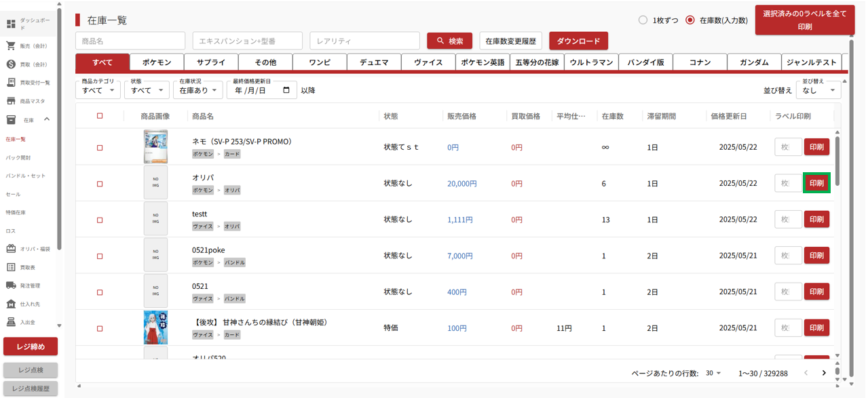
Task: Go to the next results page
Action: (x=824, y=373)
